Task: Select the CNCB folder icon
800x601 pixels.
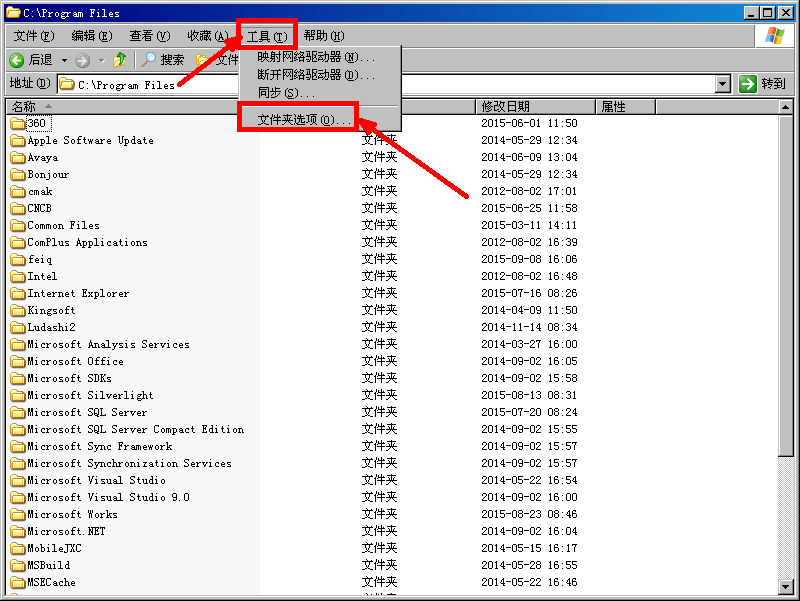Action: pos(18,209)
